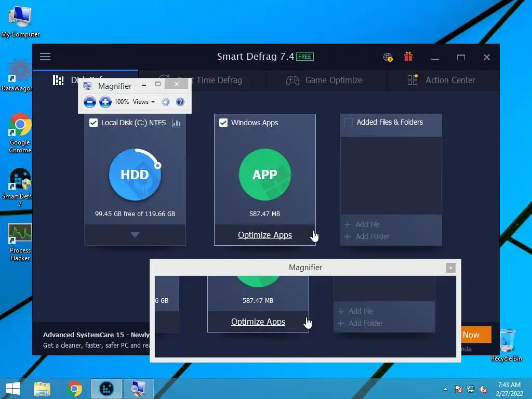
Task: Open disk analysis chart icon for Local Disk
Action: point(176,123)
